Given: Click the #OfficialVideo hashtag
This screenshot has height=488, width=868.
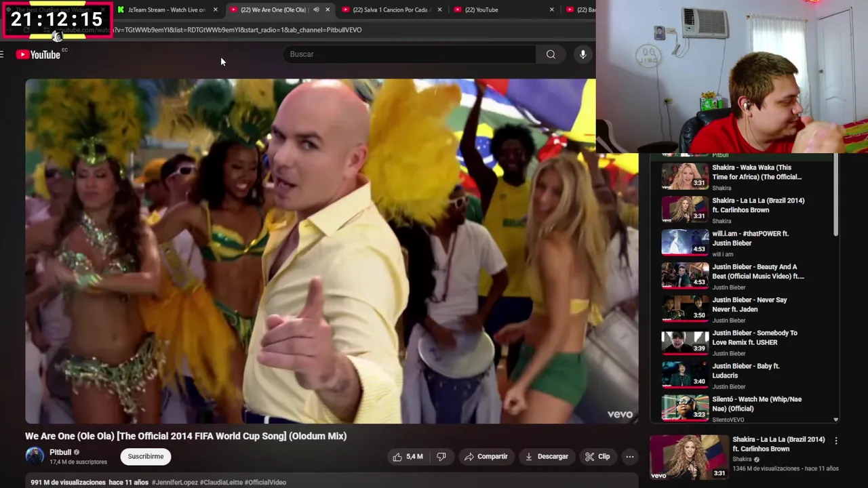Looking at the screenshot, I should pos(265,483).
